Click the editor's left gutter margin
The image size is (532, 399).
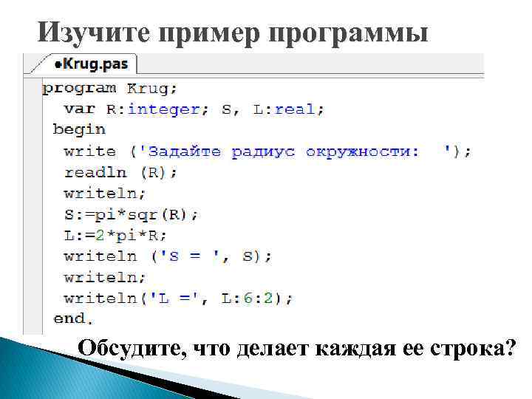(x=33, y=206)
